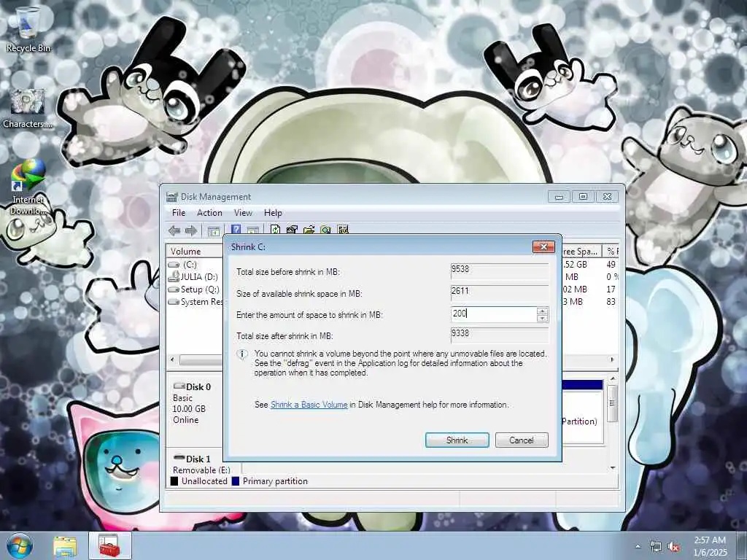Open Windows Explorer from the taskbar
This screenshot has width=747, height=560.
pyautogui.click(x=65, y=546)
